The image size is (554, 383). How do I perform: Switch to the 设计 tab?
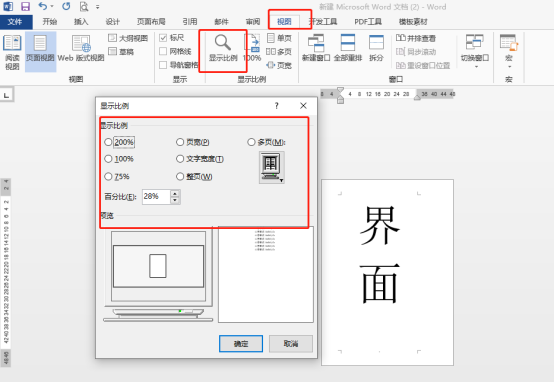coord(112,22)
